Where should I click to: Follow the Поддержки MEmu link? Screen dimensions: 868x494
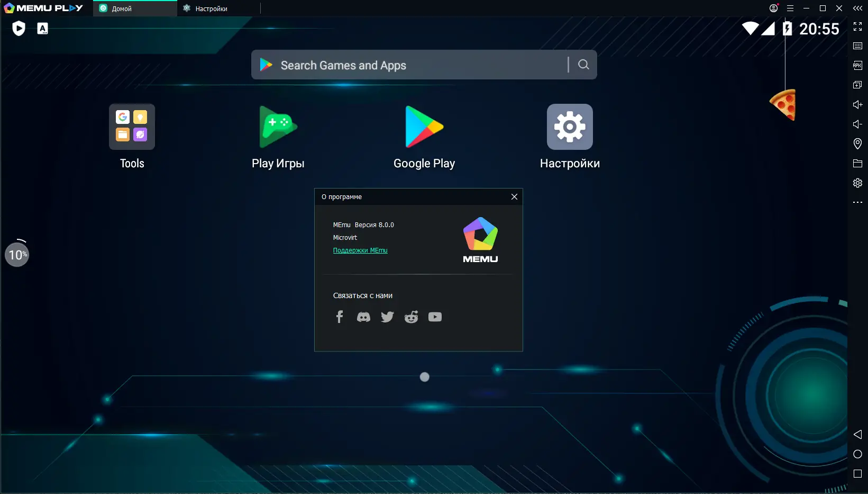click(360, 250)
